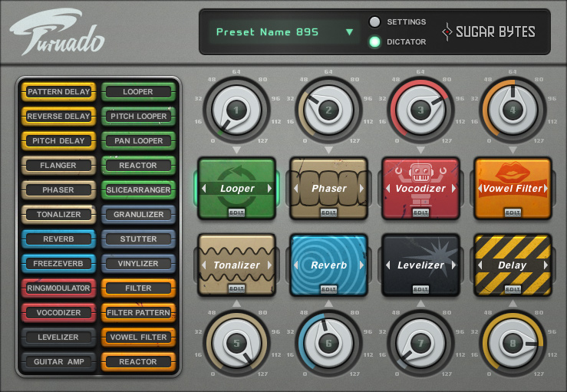Switch Tonalizer slot to next effect
Viewport: 567px width, 392px height.
tap(270, 265)
